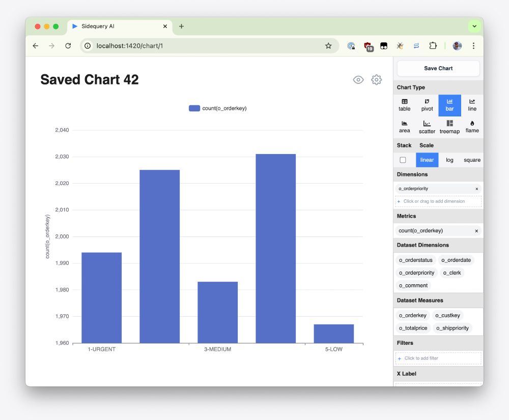Click the 3-MEDIUM bar

pos(217,312)
